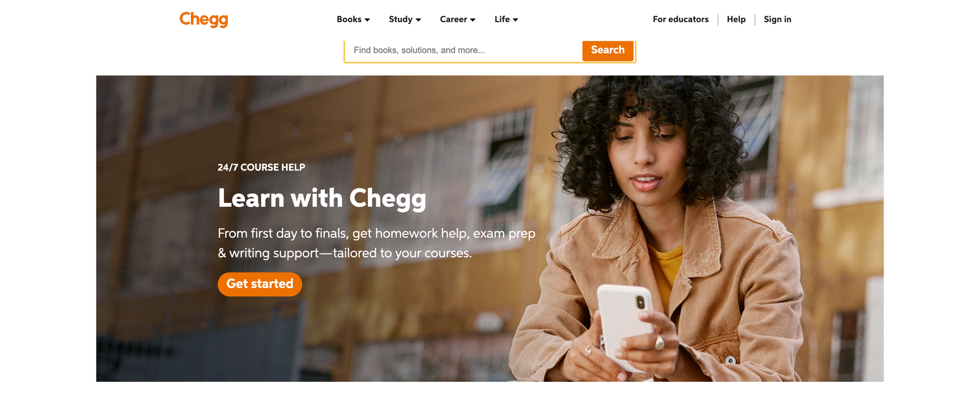Screen dimensions: 980x396
Task: Select the Life menu label
Action: (502, 20)
